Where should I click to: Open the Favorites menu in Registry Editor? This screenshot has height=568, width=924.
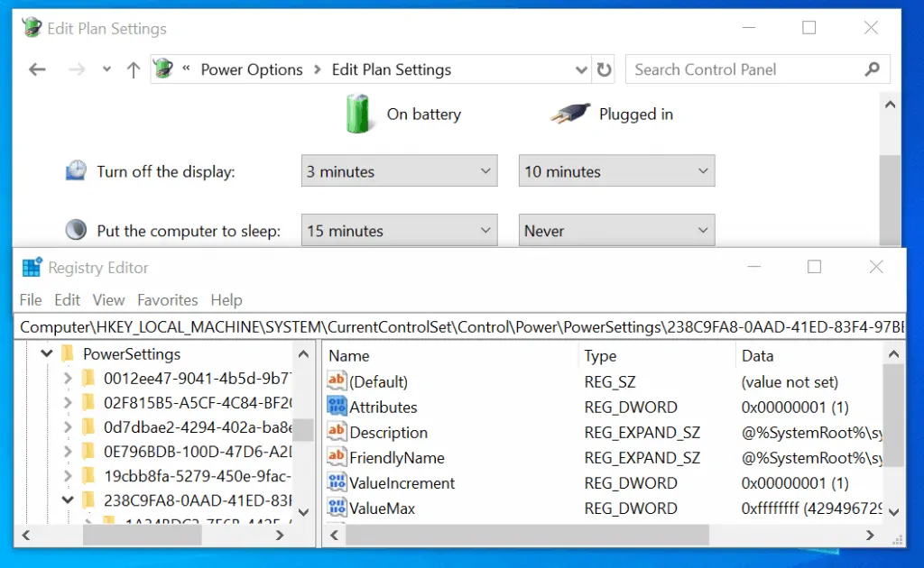[167, 300]
